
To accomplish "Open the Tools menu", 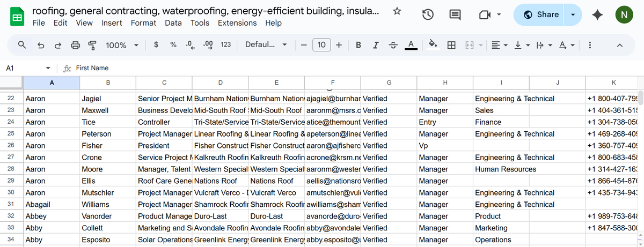I will pyautogui.click(x=200, y=23).
